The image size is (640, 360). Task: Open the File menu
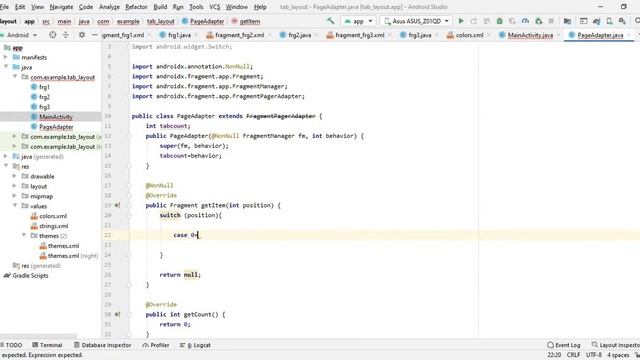point(4,7)
